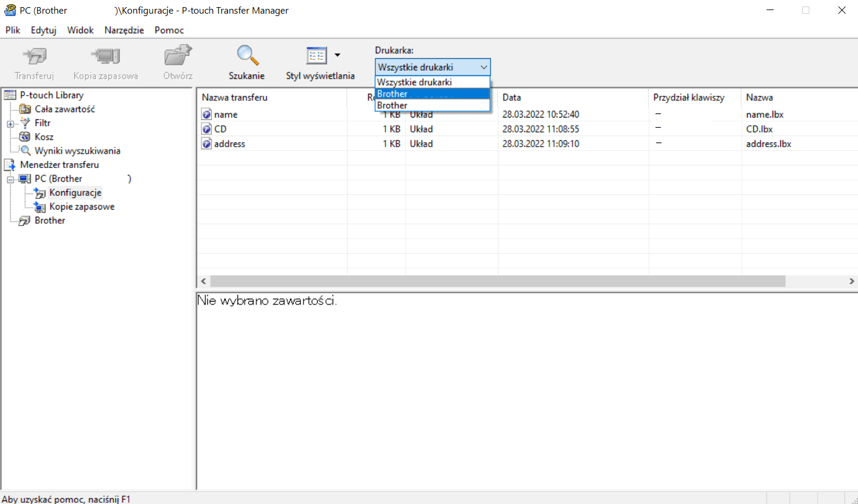
Task: Click the Otwórz folder icon
Action: tap(178, 56)
